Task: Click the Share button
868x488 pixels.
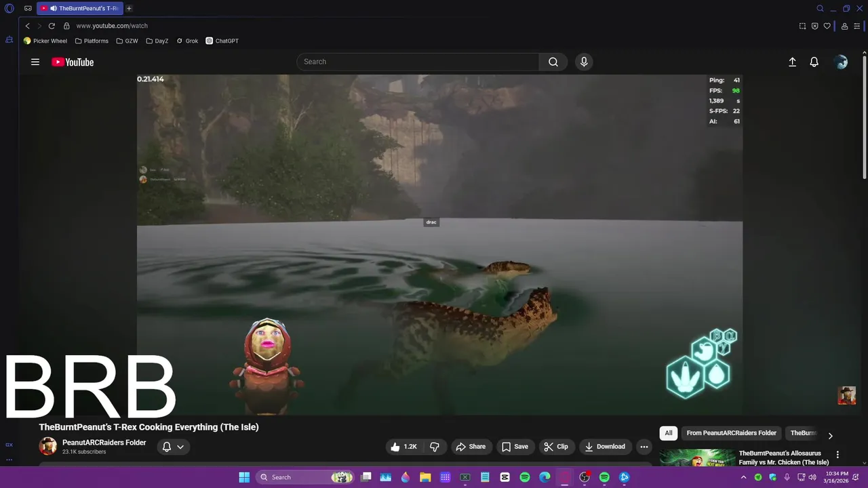Action: (471, 447)
